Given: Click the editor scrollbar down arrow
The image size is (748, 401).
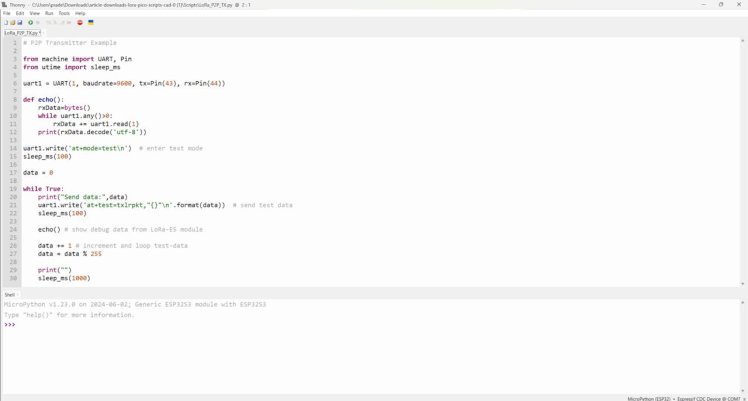Looking at the screenshot, I should pos(742,284).
